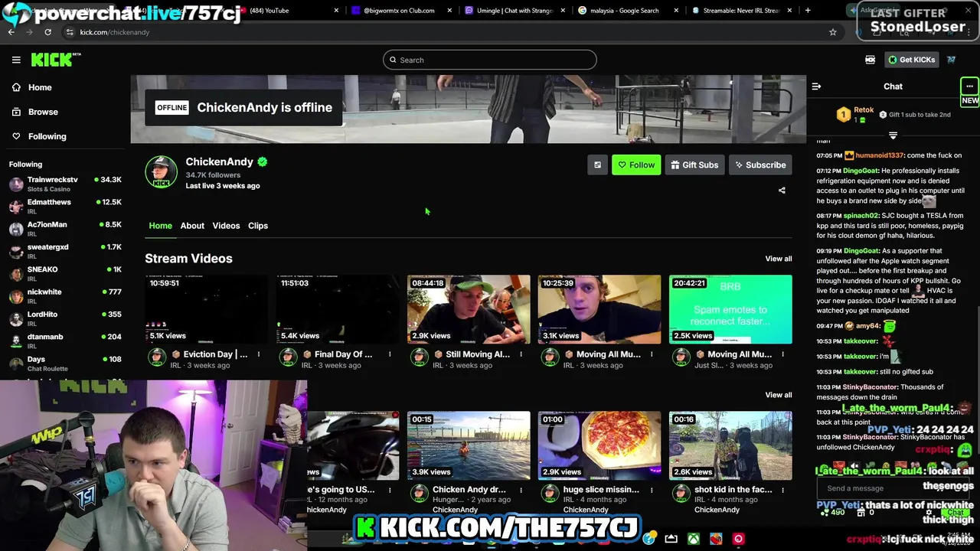Screen dimensions: 980x551
Task: Click the Gift Subs button
Action: click(x=694, y=165)
